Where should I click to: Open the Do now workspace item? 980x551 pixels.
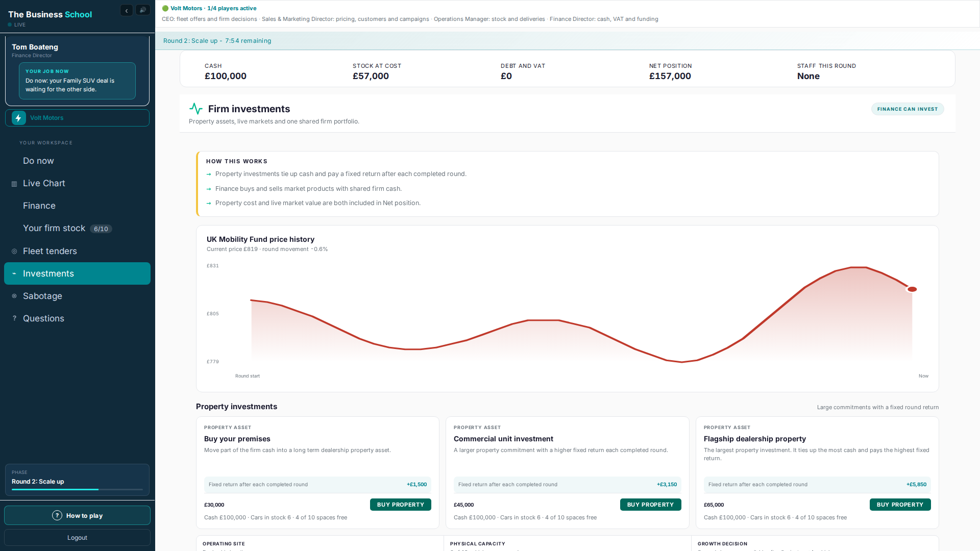(x=77, y=161)
